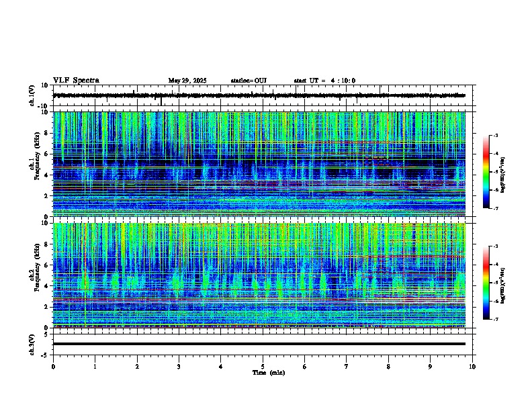Image resolution: width=532 pixels, height=411 pixels.
Task: Click the 6 kHz tick label on ch.2 spectrogram
Action: 47,265
